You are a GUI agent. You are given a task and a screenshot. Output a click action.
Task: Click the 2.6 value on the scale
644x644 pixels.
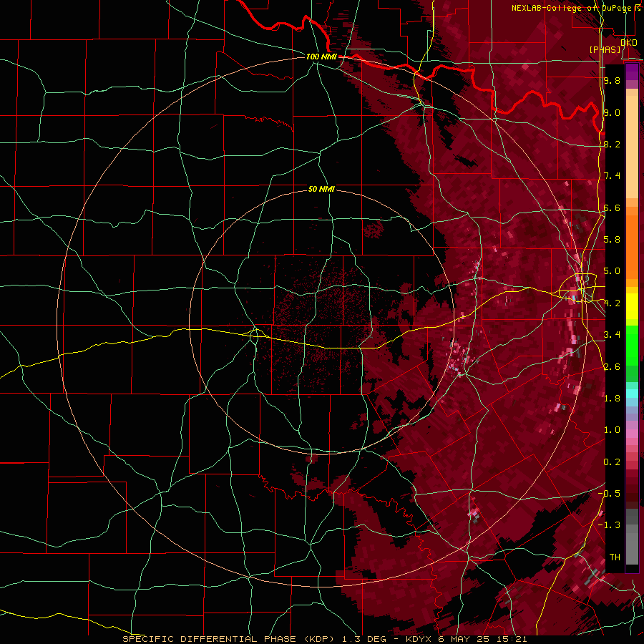pos(612,367)
